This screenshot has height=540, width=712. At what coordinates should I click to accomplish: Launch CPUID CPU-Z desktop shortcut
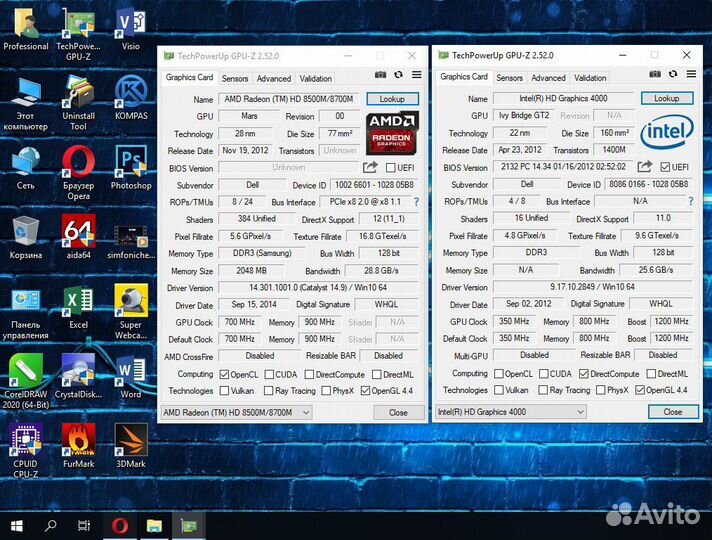point(26,451)
